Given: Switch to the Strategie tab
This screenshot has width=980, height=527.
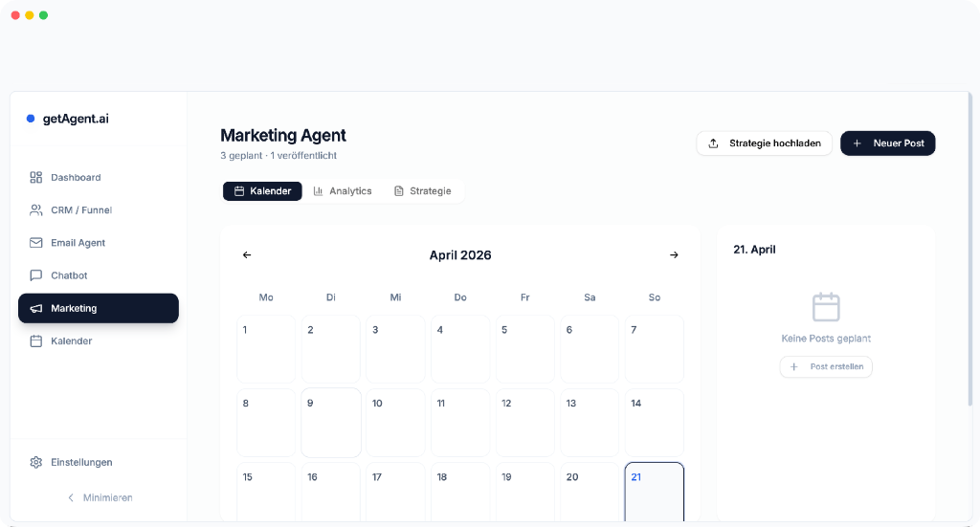Looking at the screenshot, I should (422, 191).
